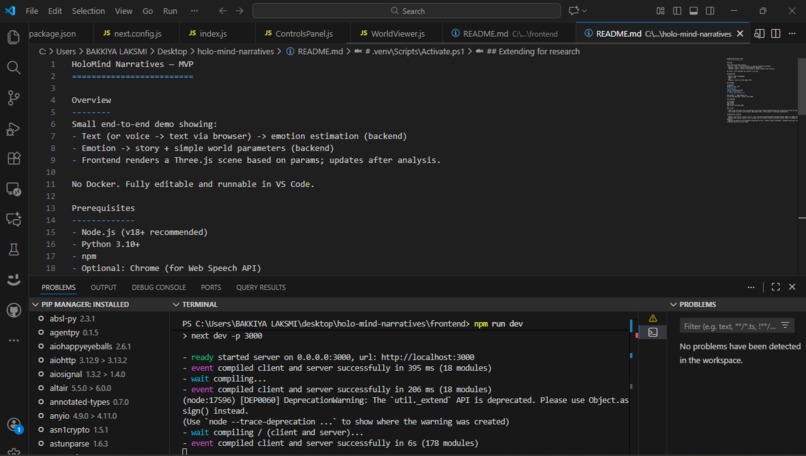Click holo-mind-narratives in breadcrumb
The image size is (806, 456).
[x=235, y=51]
